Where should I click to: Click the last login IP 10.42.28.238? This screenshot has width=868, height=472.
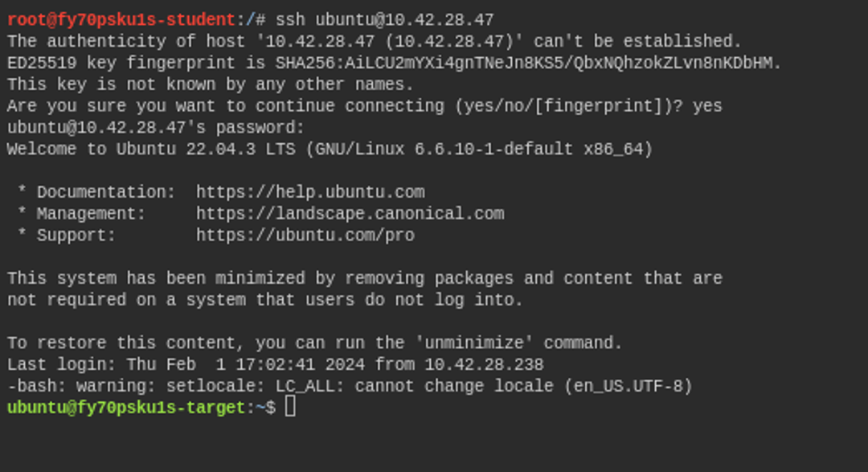coord(485,364)
